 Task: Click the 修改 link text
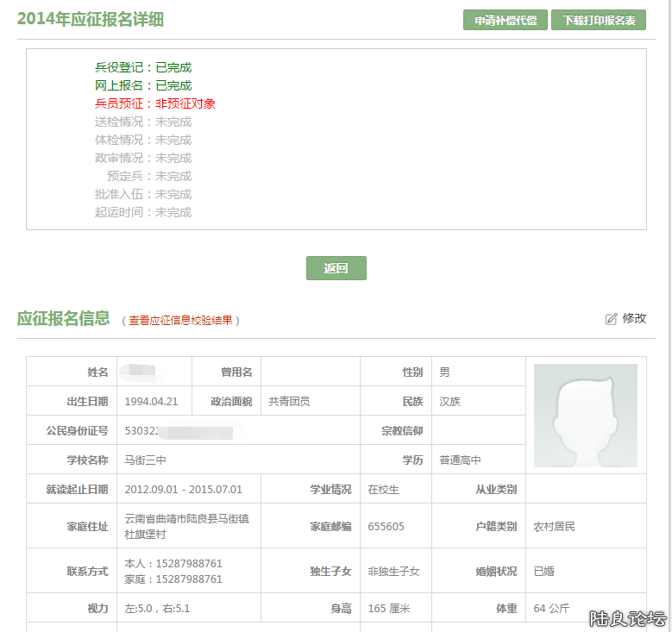pos(634,318)
